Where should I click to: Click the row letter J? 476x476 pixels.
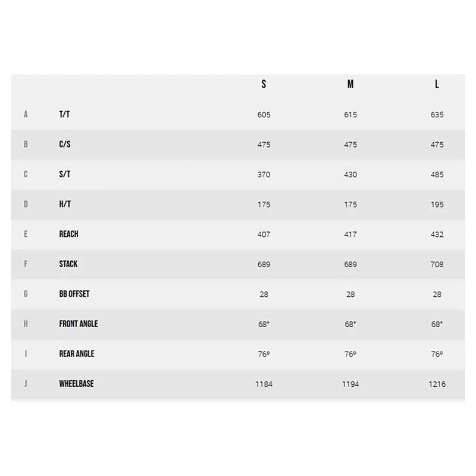click(x=26, y=384)
